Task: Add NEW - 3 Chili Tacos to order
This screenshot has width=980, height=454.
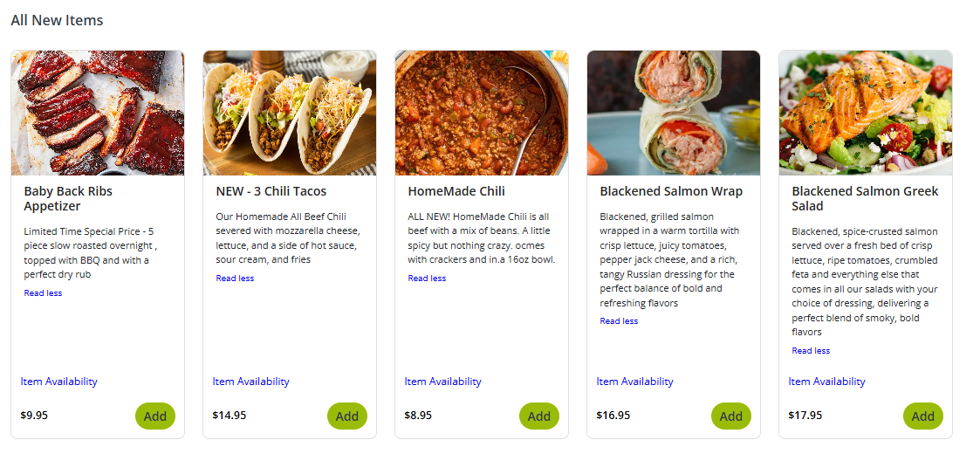Action: (347, 416)
